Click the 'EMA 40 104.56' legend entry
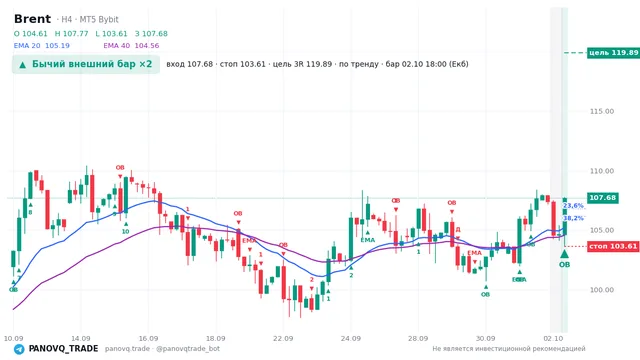 click(x=131, y=46)
